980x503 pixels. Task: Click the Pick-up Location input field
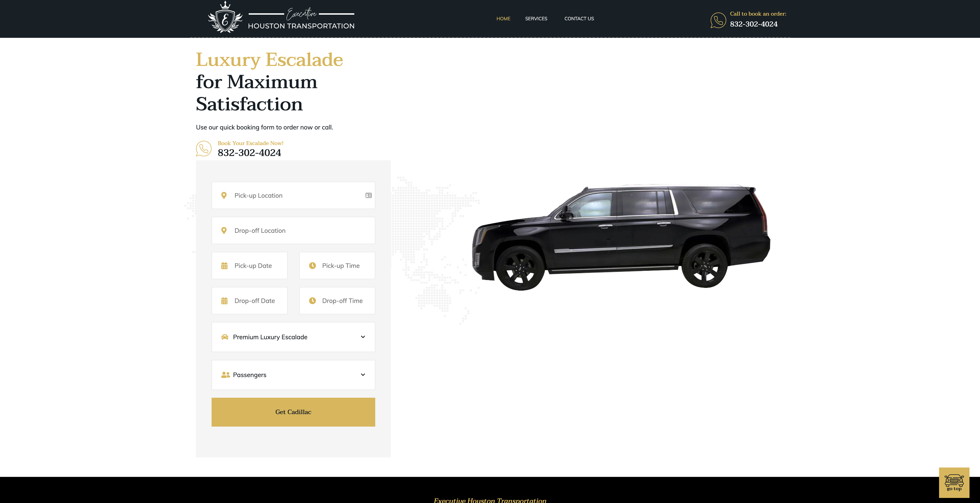pos(293,195)
